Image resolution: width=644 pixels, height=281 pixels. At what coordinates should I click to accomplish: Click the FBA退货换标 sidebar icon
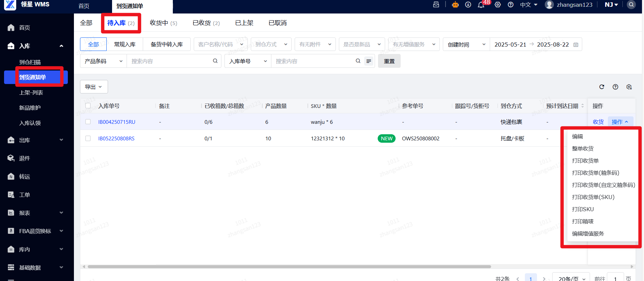(11, 231)
